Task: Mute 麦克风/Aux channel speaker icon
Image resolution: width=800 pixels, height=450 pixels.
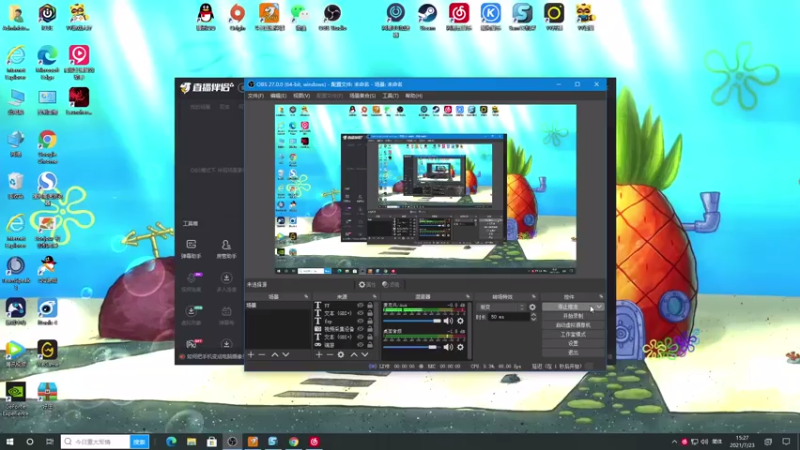Action: [448, 321]
